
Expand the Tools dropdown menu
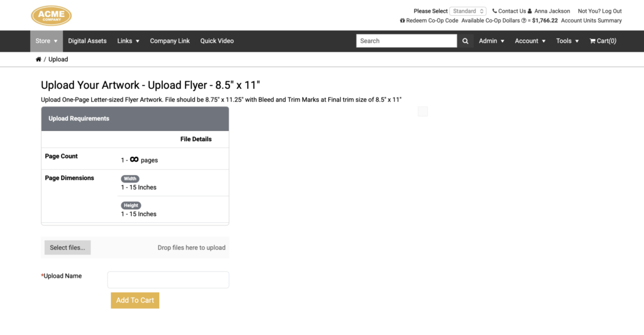(567, 41)
